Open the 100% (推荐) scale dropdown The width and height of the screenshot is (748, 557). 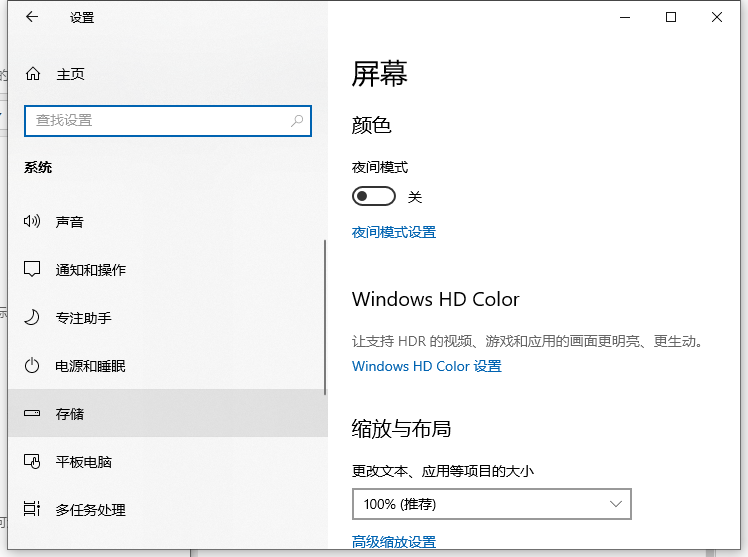pos(491,504)
